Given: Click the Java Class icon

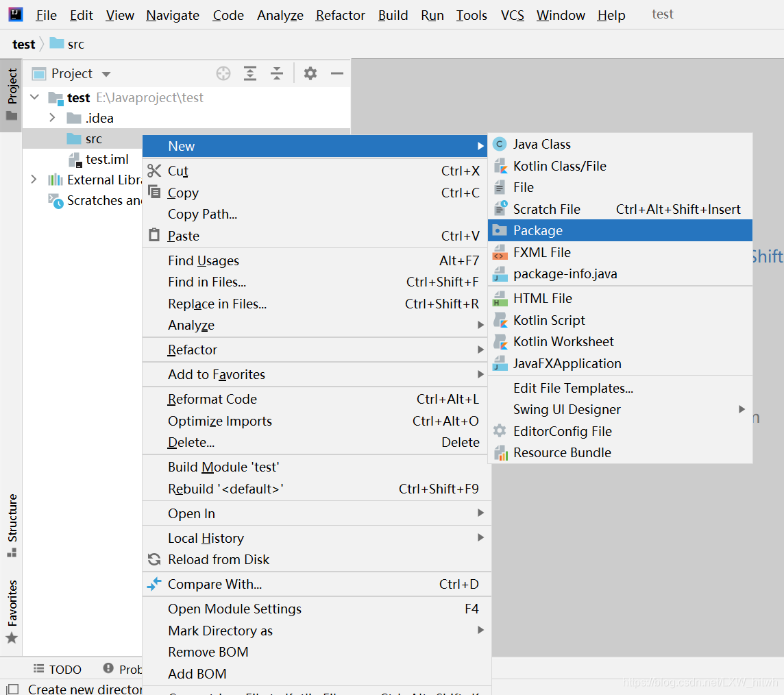Looking at the screenshot, I should click(500, 145).
